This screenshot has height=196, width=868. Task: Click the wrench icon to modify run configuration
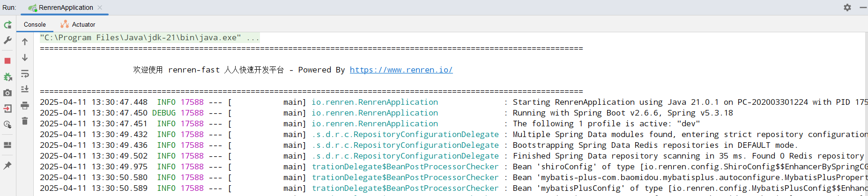pyautogui.click(x=7, y=41)
